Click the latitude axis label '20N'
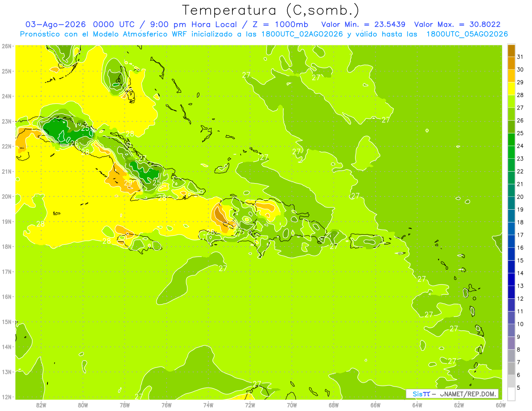Image resolution: width=532 pixels, height=411 pixels. click(x=7, y=196)
